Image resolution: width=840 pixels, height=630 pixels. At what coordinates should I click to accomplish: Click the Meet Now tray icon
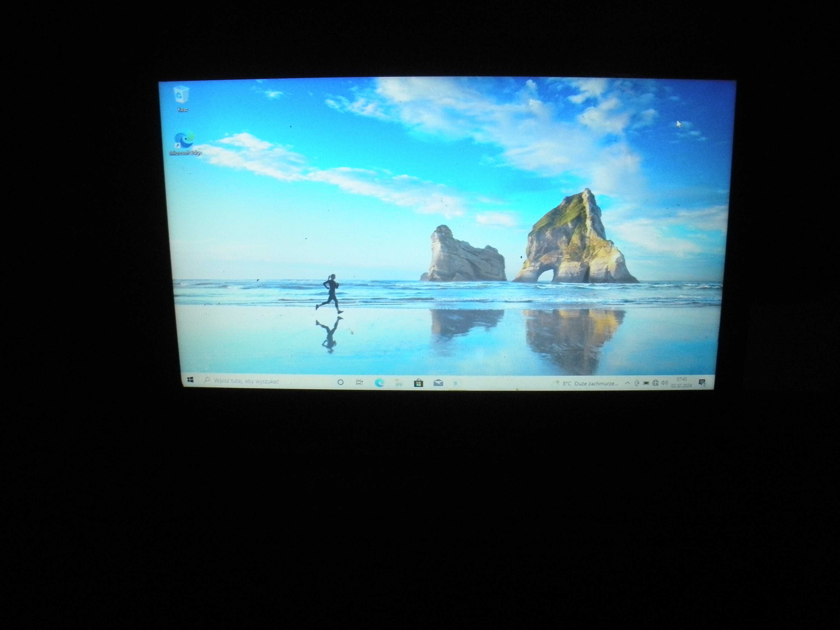point(637,383)
